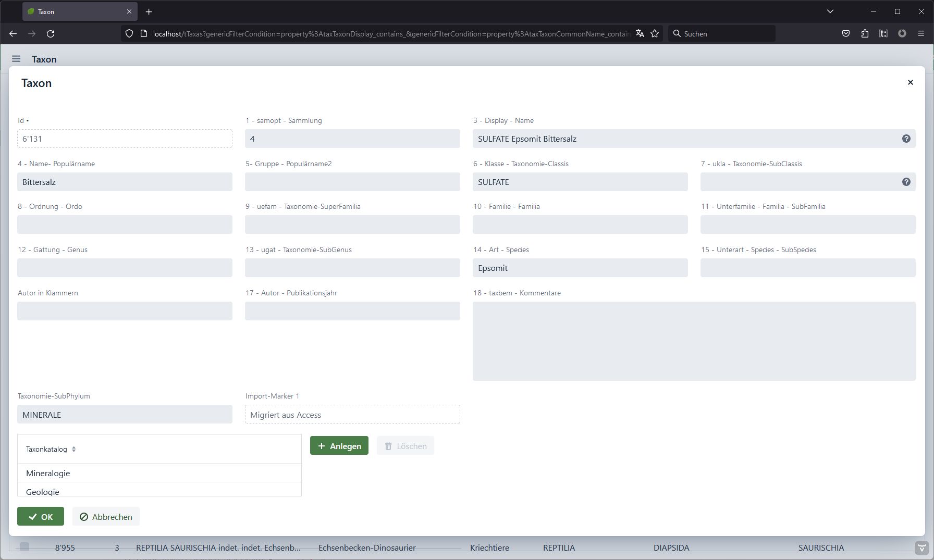
Task: Open the hamburger navigation menu
Action: click(x=16, y=59)
